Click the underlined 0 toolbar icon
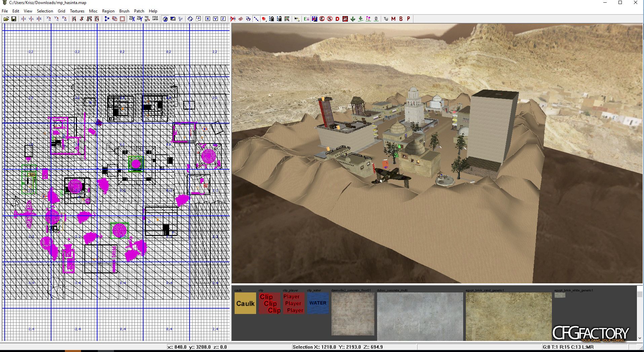The image size is (644, 352). [376, 19]
